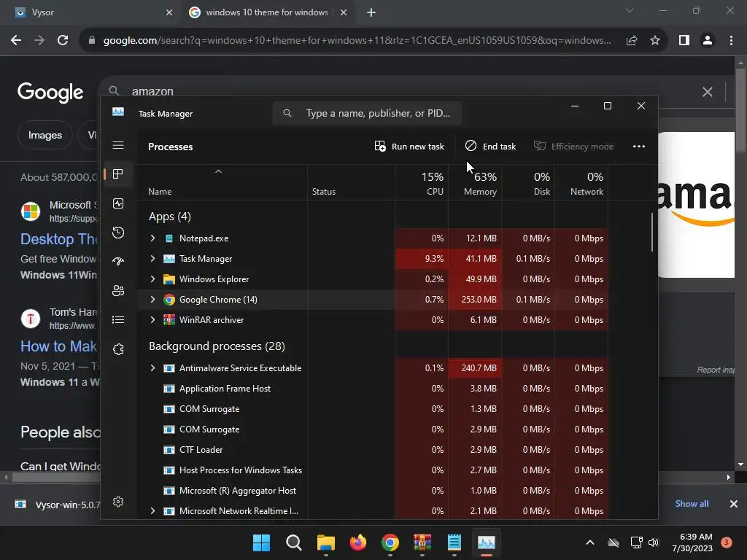Open WinRAR from taskbar

(x=422, y=542)
